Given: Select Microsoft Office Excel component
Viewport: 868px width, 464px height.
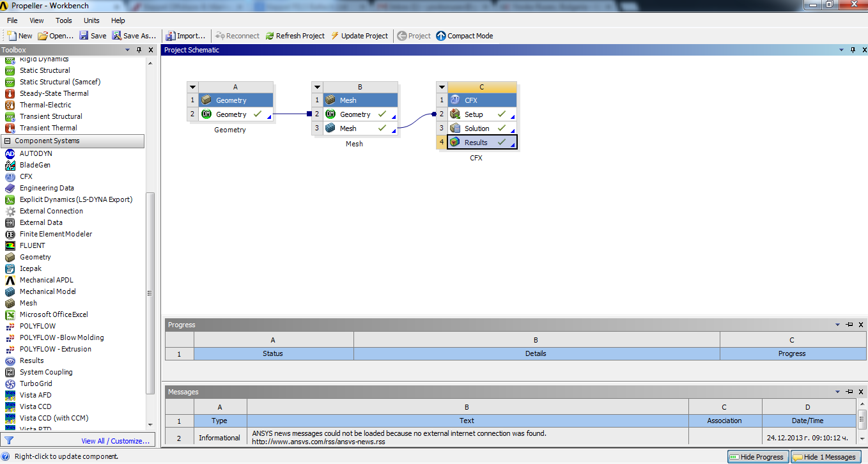Looking at the screenshot, I should pos(54,314).
